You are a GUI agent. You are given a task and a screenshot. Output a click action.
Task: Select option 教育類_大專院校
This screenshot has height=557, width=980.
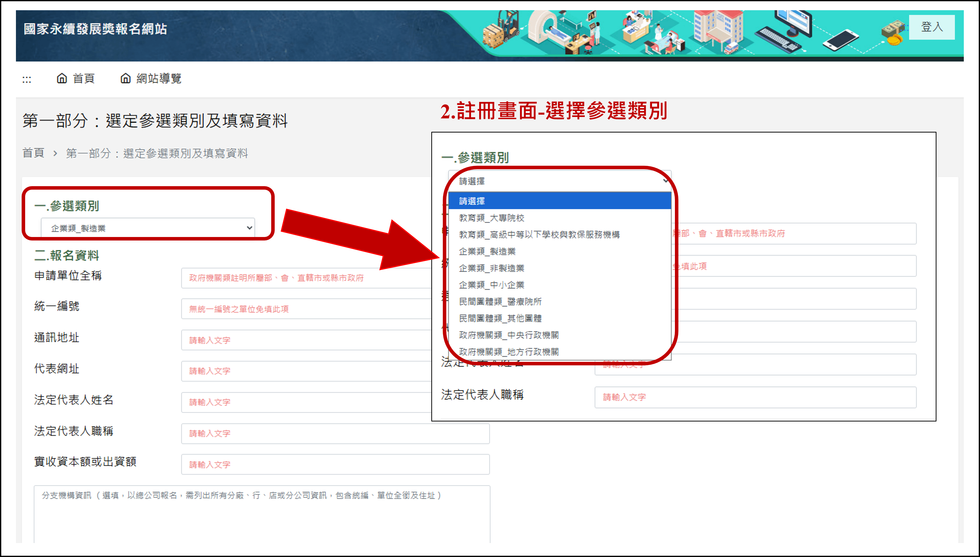560,218
